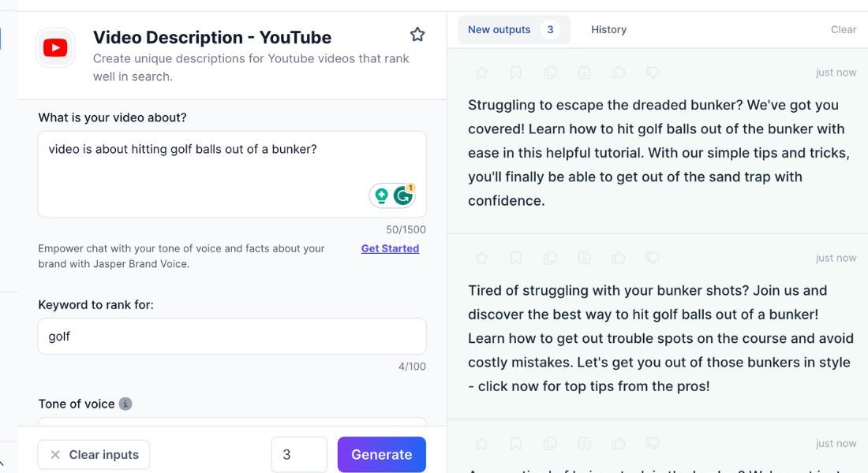868x473 pixels.
Task: Focus the Keyword to rank for field
Action: pyautogui.click(x=232, y=337)
